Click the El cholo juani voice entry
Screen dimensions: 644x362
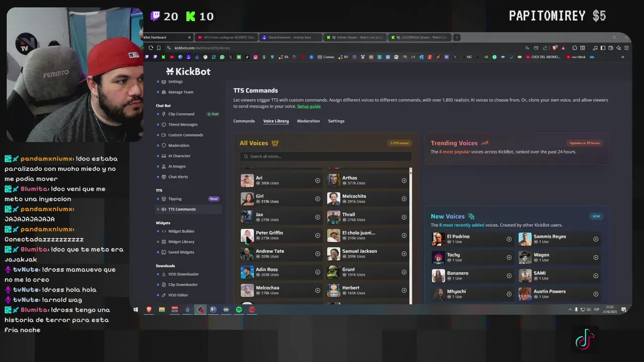pyautogui.click(x=368, y=235)
